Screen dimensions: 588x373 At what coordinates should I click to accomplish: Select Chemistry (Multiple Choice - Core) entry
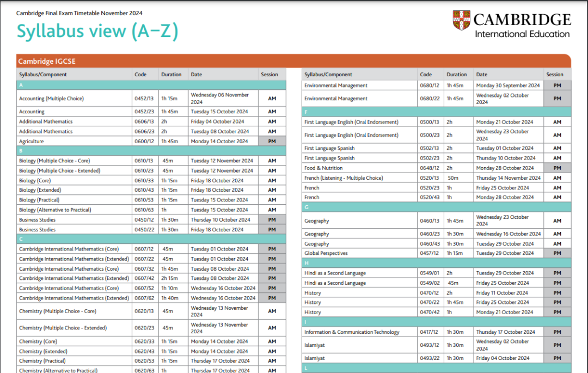point(57,311)
